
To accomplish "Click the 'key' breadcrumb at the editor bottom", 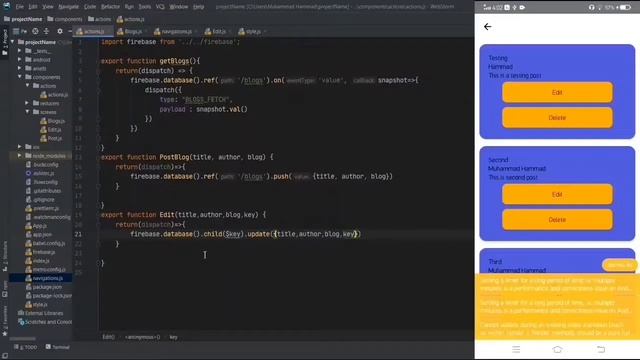I will [173, 337].
